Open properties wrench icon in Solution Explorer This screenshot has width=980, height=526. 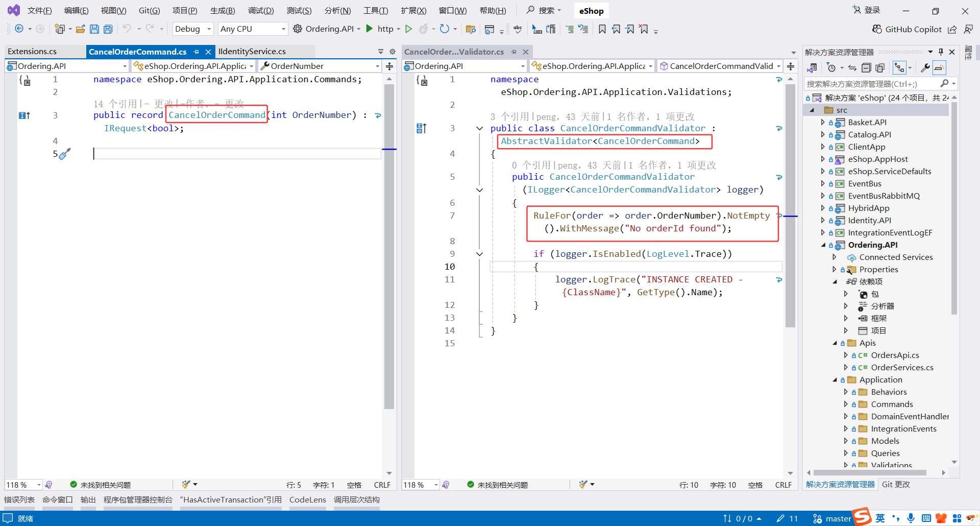925,68
